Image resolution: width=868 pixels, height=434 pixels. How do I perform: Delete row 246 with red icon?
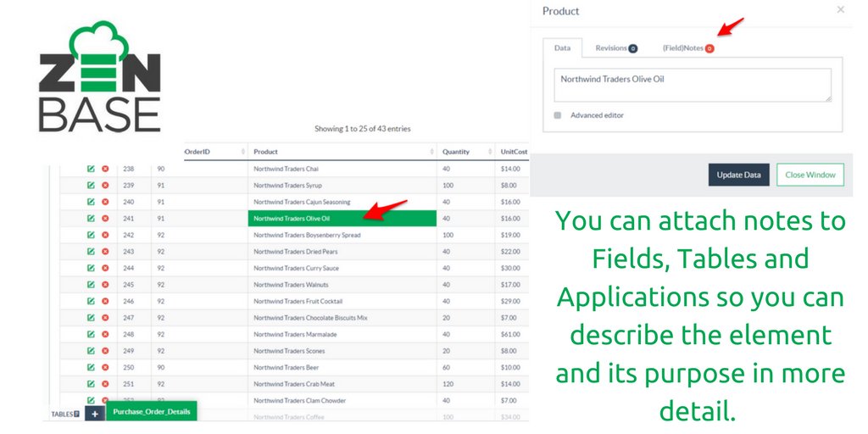coord(105,302)
